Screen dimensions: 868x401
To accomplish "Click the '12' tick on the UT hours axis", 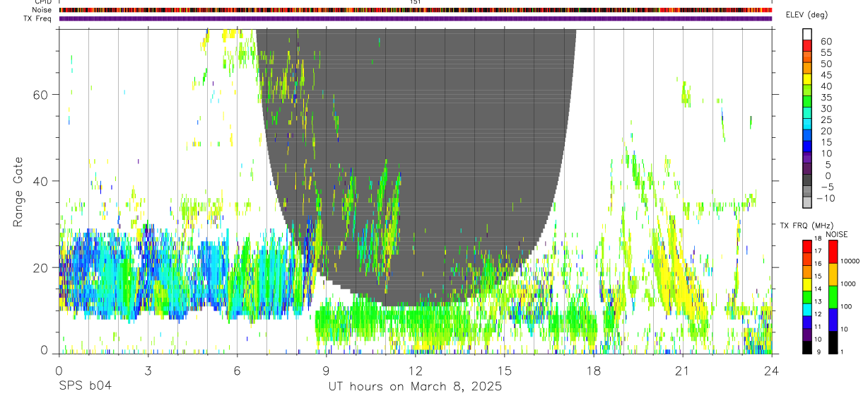I will click(x=415, y=371).
